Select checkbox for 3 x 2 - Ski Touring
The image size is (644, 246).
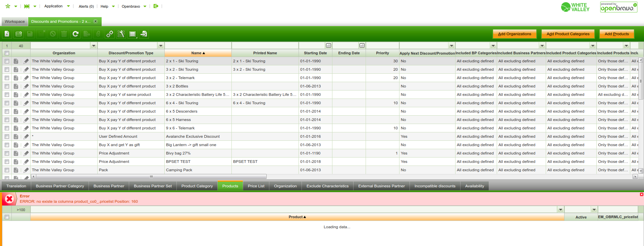point(7,69)
